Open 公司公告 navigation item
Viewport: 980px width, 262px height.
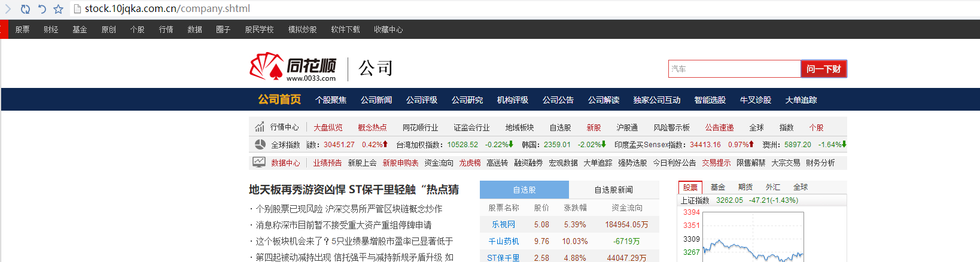558,100
